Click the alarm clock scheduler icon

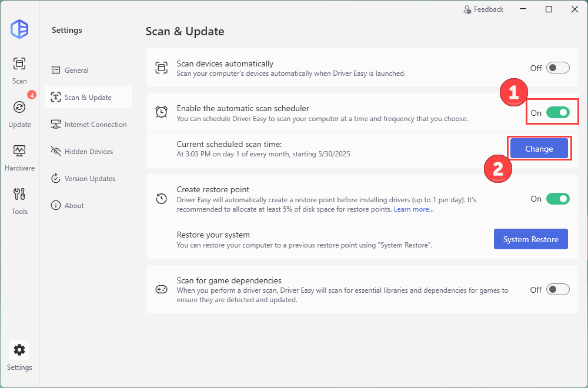pos(161,113)
